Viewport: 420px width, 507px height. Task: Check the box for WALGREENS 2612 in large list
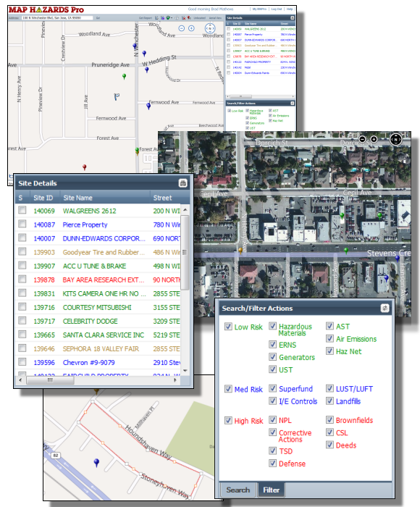tap(22, 210)
